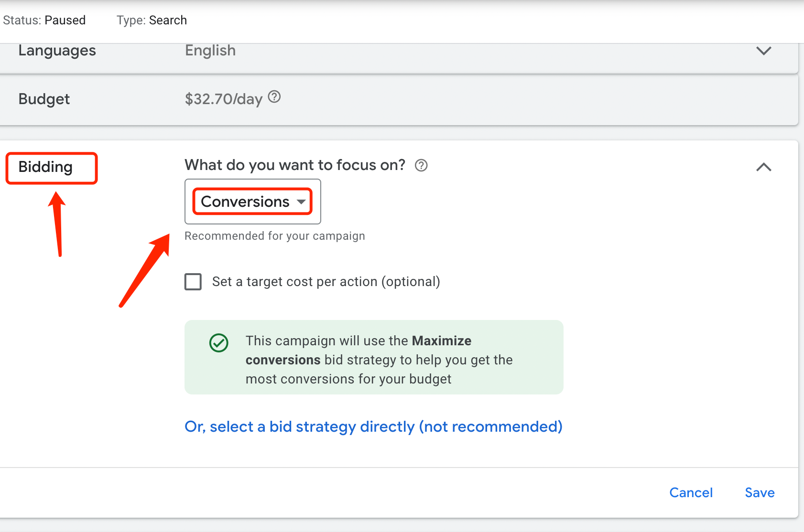Click the dropdown arrow inside Conversions selector
Screen dimensions: 804x532
tap(301, 202)
